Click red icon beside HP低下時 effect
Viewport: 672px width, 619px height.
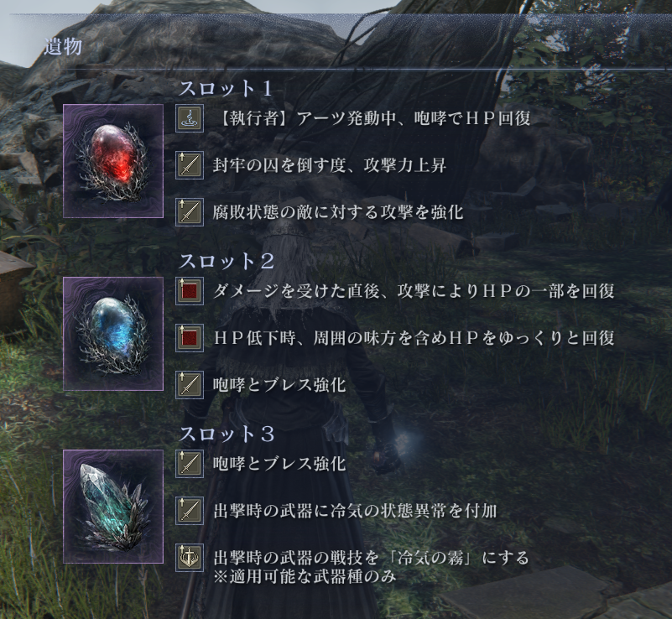coord(190,338)
